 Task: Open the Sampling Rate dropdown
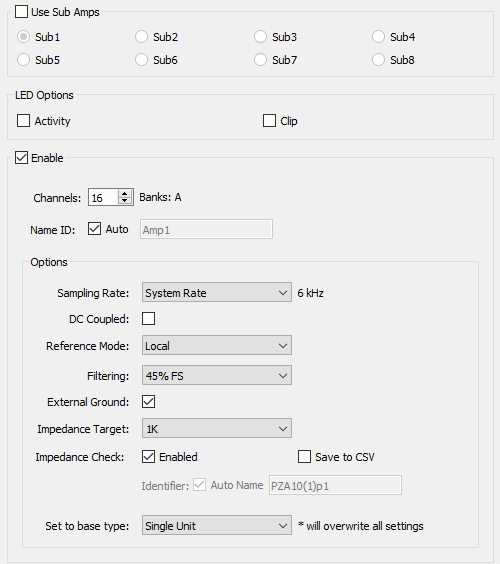217,292
